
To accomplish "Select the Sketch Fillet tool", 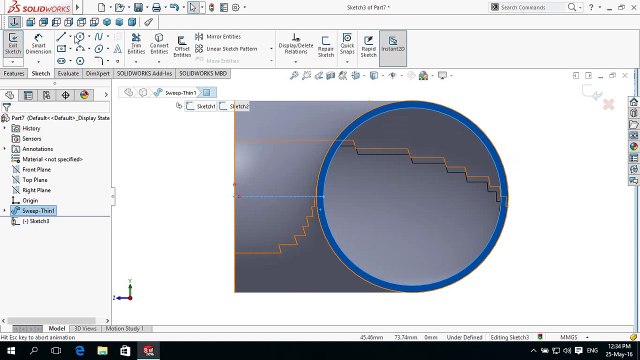I will click(x=99, y=61).
